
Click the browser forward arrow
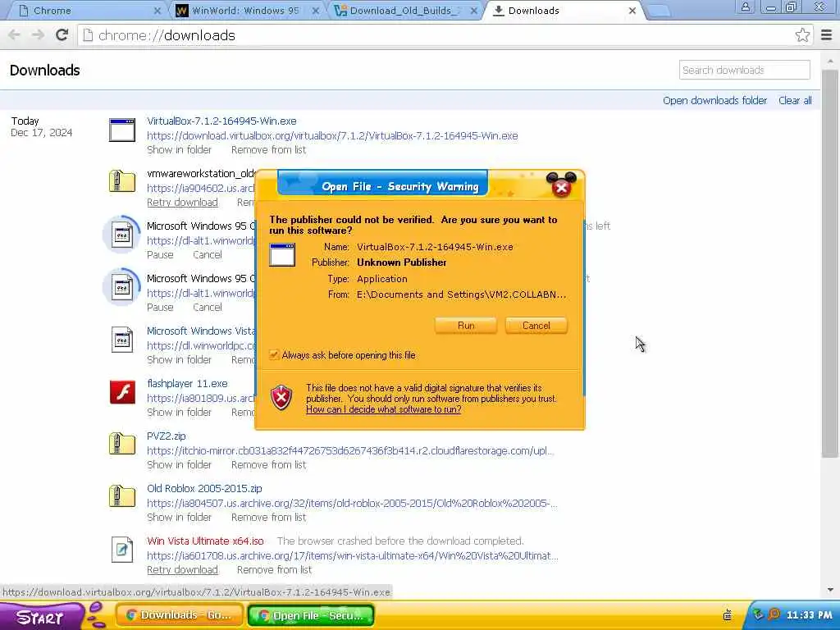[x=38, y=35]
